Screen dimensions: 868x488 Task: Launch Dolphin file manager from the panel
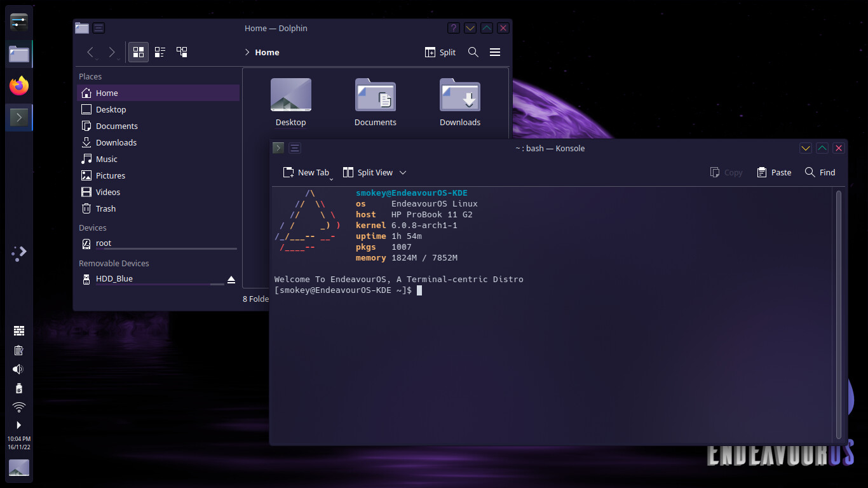(19, 54)
